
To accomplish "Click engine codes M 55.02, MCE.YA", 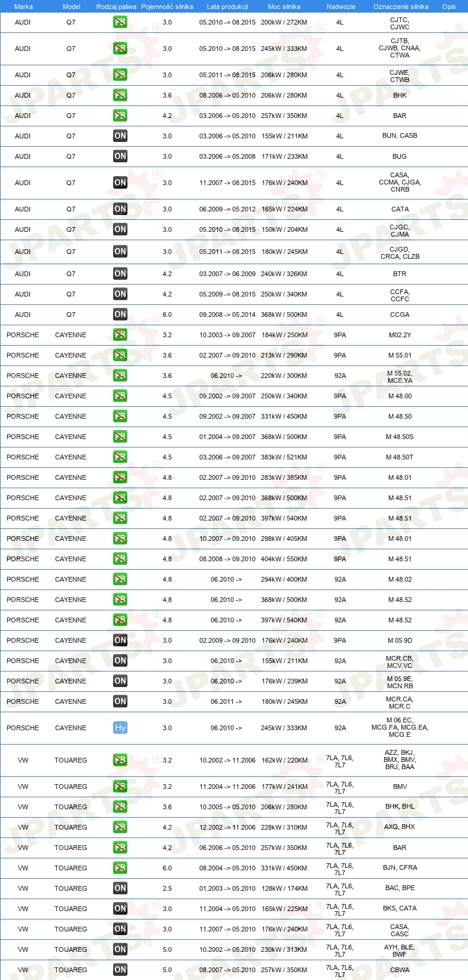I will 400,377.
